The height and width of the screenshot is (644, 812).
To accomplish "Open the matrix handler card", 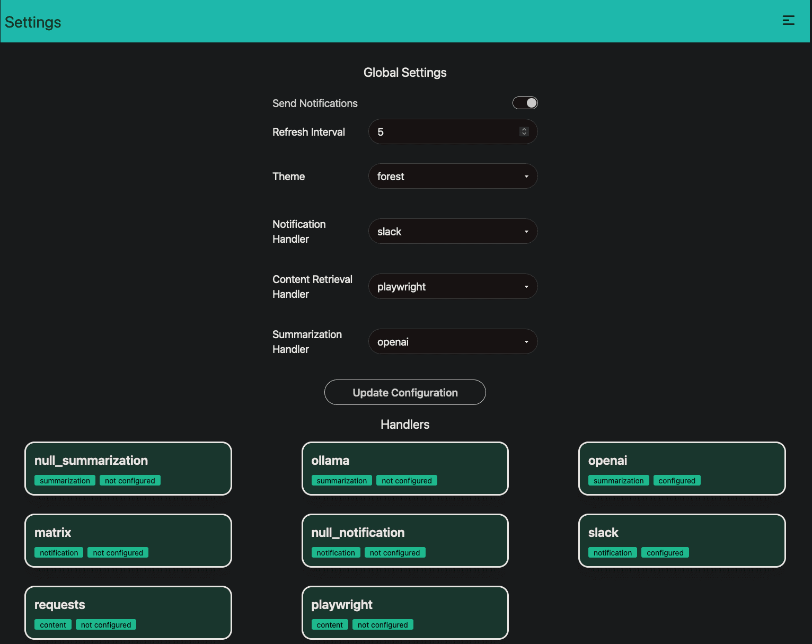I will (x=128, y=541).
